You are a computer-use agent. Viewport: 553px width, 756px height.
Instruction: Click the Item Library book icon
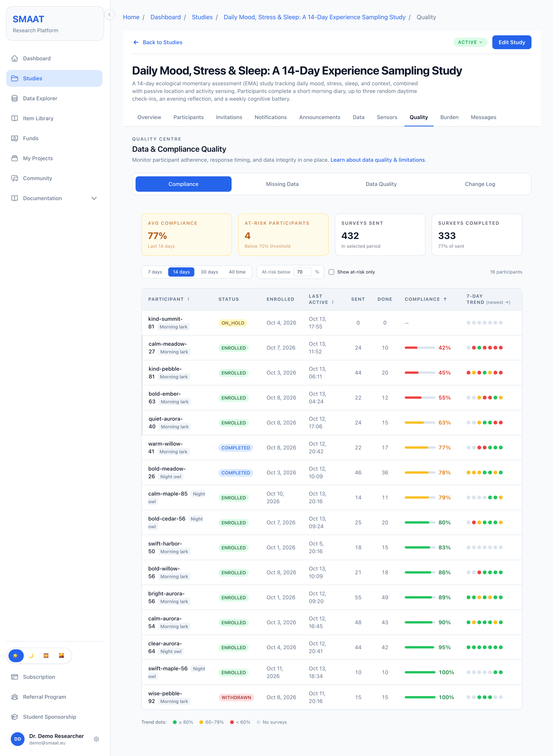[14, 118]
